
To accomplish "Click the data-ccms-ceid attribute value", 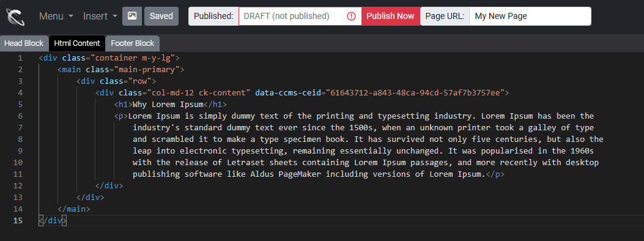I will point(415,93).
